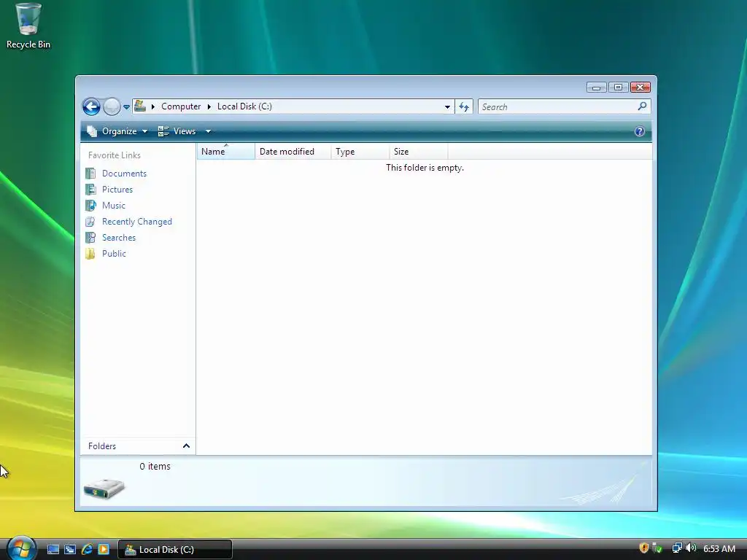Select Computer in the address breadcrumb
Screen dimensions: 747x560
181,106
